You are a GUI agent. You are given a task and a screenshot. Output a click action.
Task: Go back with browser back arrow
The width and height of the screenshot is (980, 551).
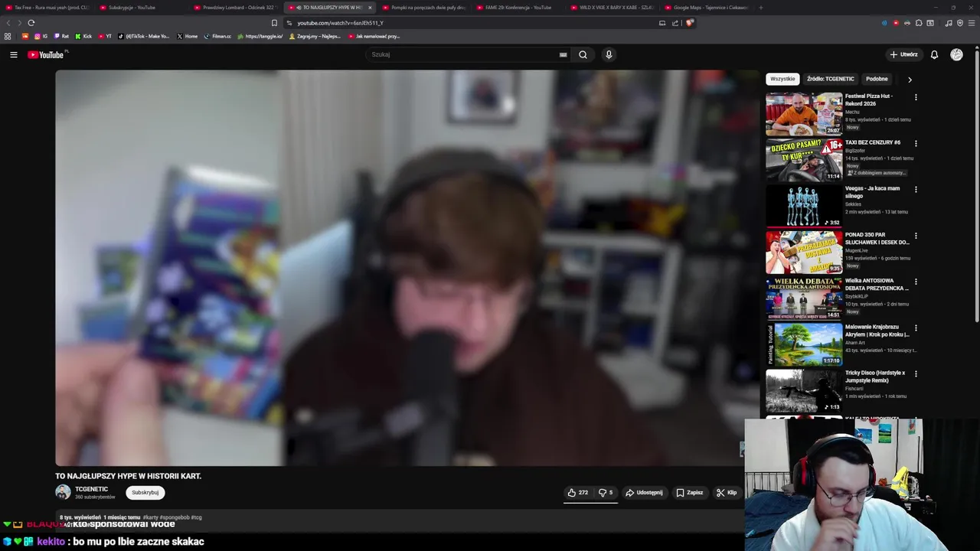(8, 23)
